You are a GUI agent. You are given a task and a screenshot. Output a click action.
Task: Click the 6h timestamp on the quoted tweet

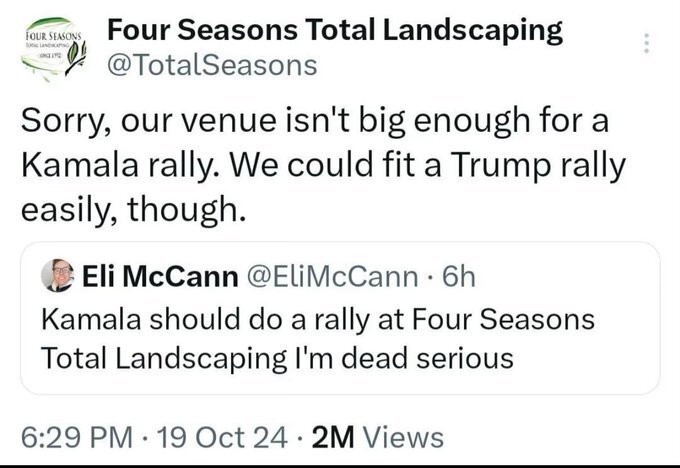click(x=456, y=275)
